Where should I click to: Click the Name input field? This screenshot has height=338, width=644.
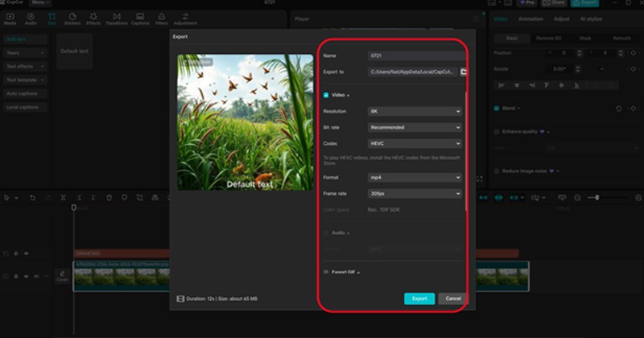(415, 56)
